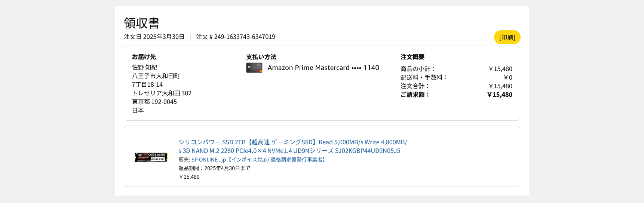Click the Amazon Prime Mastercard 1140 text

click(323, 68)
